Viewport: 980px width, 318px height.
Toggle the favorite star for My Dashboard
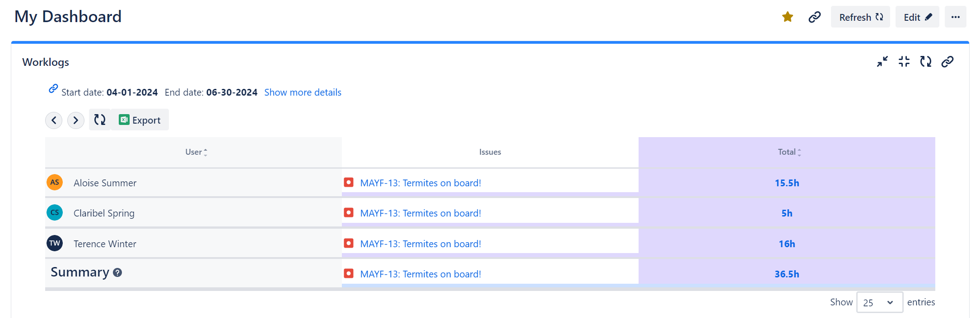pos(788,17)
